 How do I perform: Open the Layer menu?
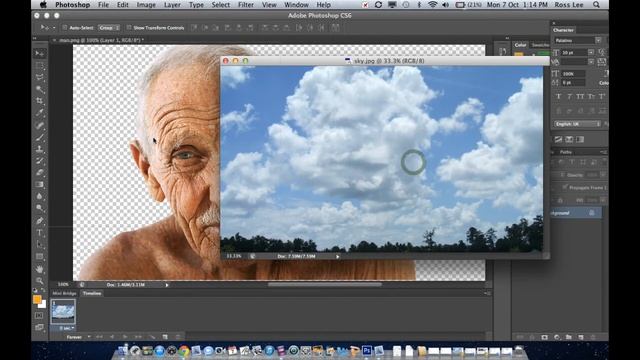coord(172,5)
